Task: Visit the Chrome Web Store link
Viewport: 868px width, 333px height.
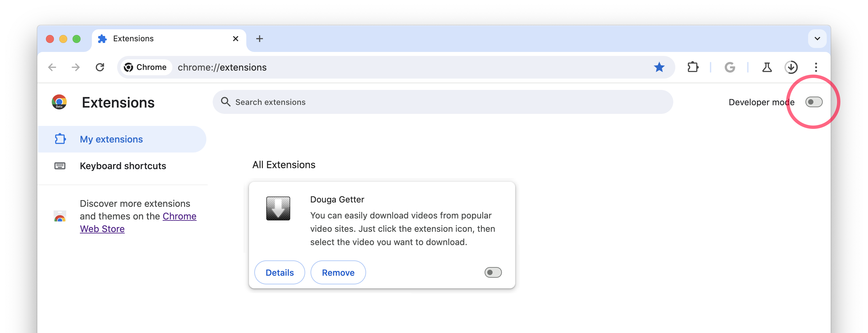Action: click(138, 222)
